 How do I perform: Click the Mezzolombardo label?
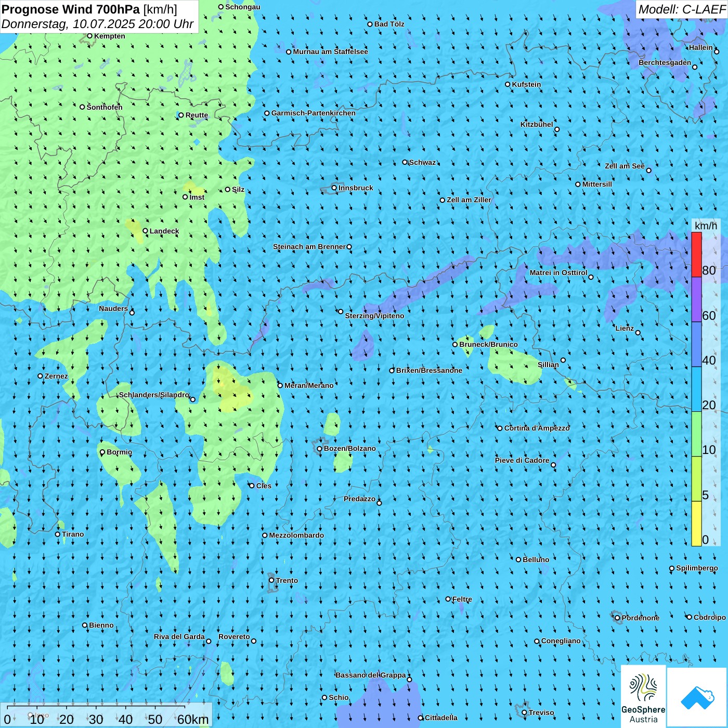coord(296,535)
